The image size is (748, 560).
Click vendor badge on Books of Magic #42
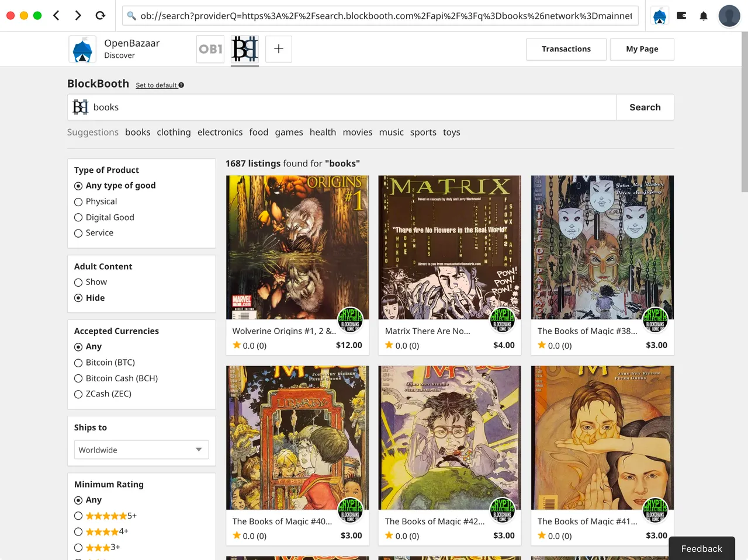pos(503,510)
